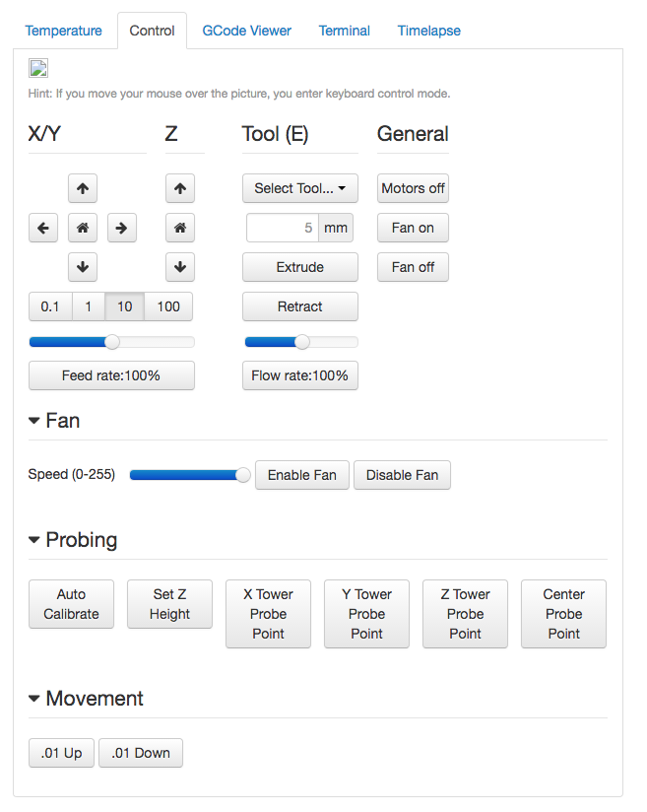Click the X/Y home icon

point(83,228)
